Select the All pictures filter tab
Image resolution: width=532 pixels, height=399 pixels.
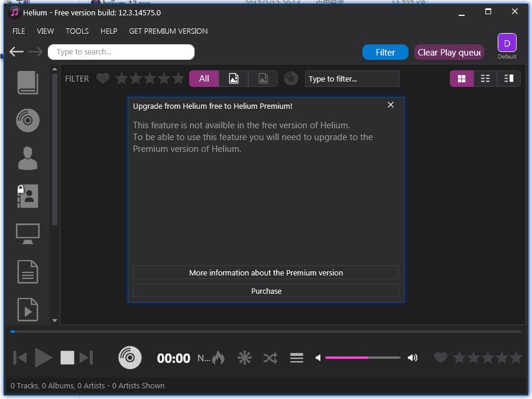pyautogui.click(x=204, y=79)
